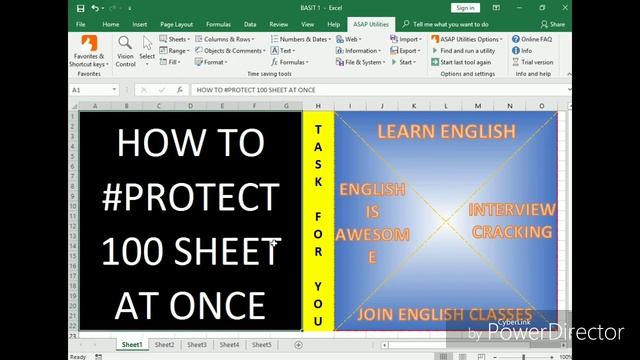Click the Tell me what you want search box
Viewport: 640px width, 360px height.
coord(446,24)
